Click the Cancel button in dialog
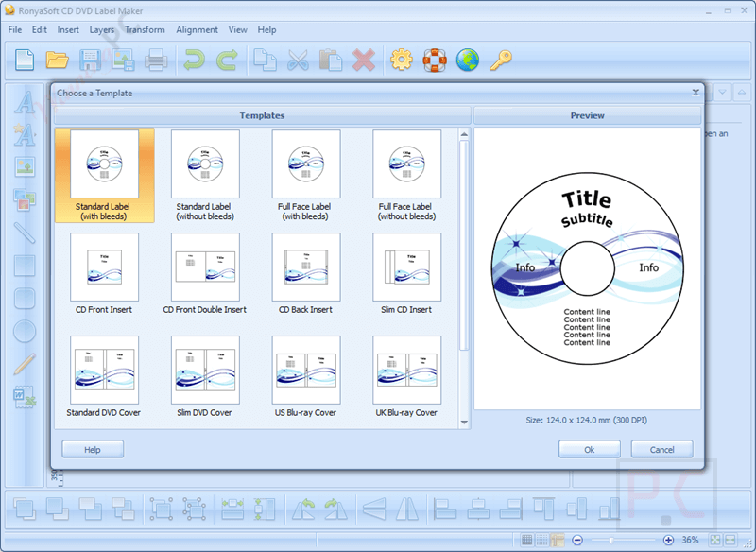This screenshot has width=756, height=552. tap(662, 449)
